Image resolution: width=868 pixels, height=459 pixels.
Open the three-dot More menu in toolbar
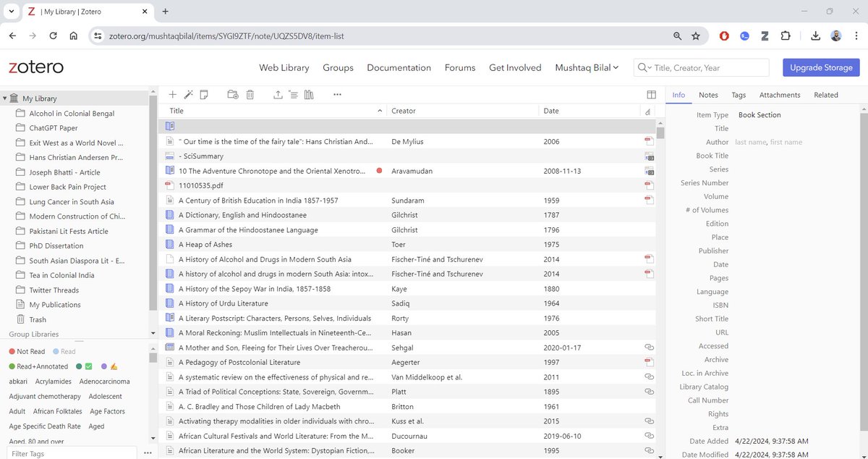[x=337, y=95]
